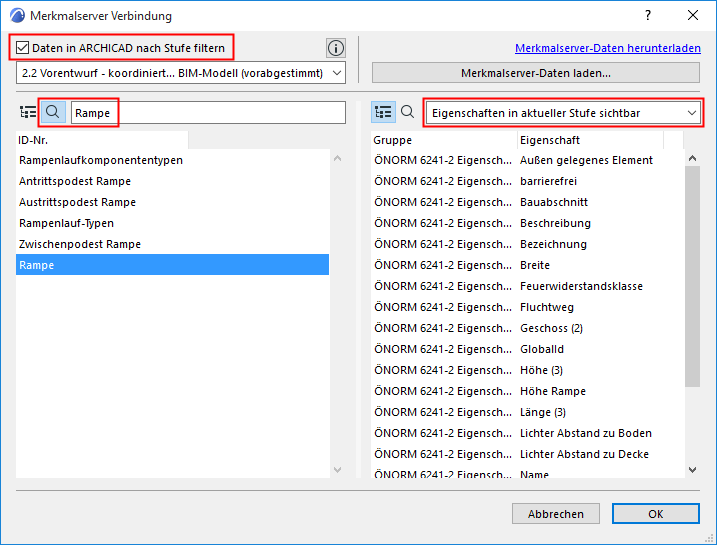
Task: Click the left panel search magnifier icon
Action: point(53,113)
